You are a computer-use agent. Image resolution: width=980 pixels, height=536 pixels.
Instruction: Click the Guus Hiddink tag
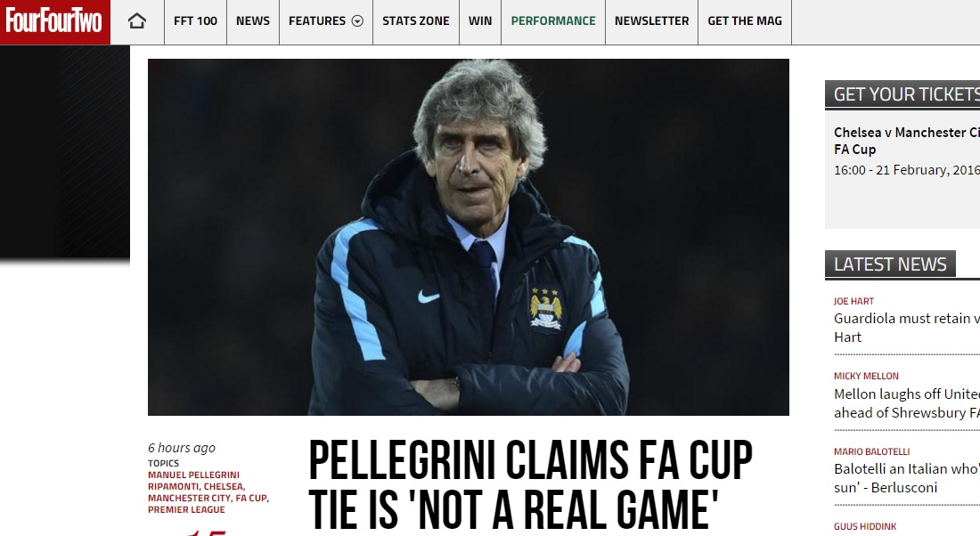(865, 526)
